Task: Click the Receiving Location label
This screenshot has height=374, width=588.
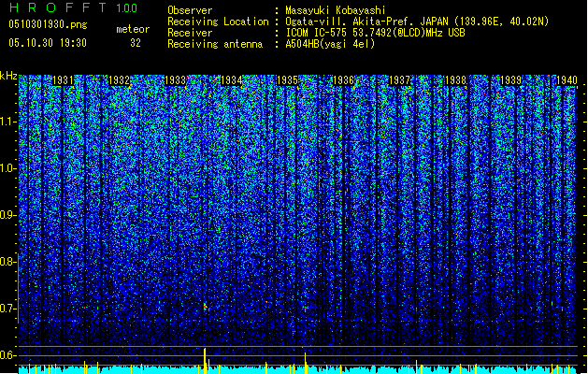Action: (218, 22)
